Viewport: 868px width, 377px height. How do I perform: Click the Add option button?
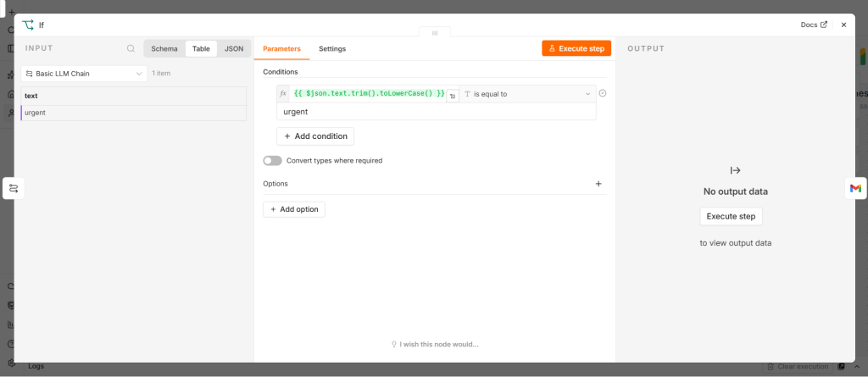[x=294, y=209]
